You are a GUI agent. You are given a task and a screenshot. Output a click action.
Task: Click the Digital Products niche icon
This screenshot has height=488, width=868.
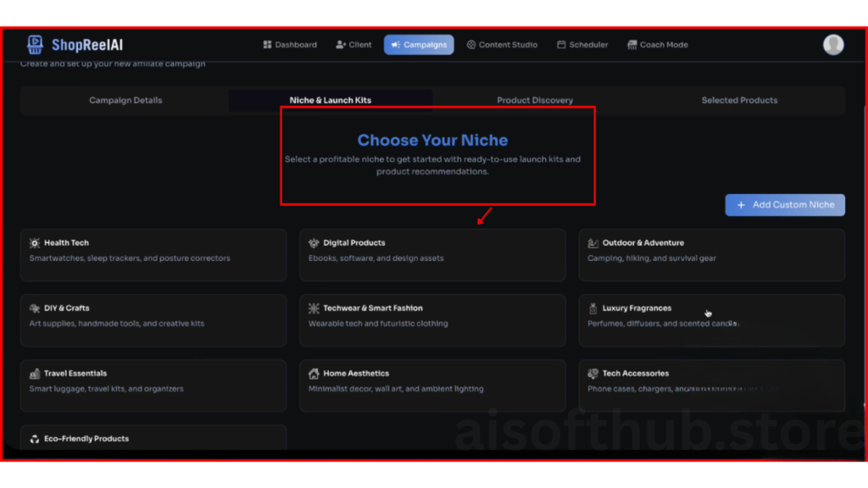314,243
